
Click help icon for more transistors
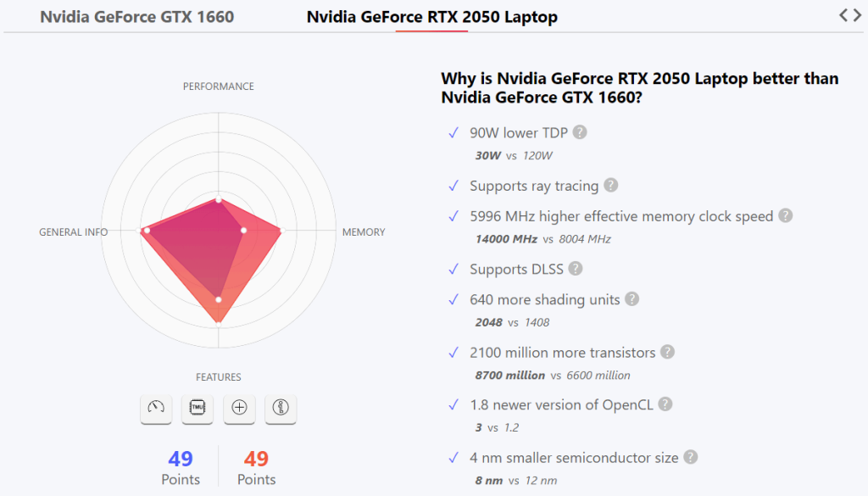(668, 352)
